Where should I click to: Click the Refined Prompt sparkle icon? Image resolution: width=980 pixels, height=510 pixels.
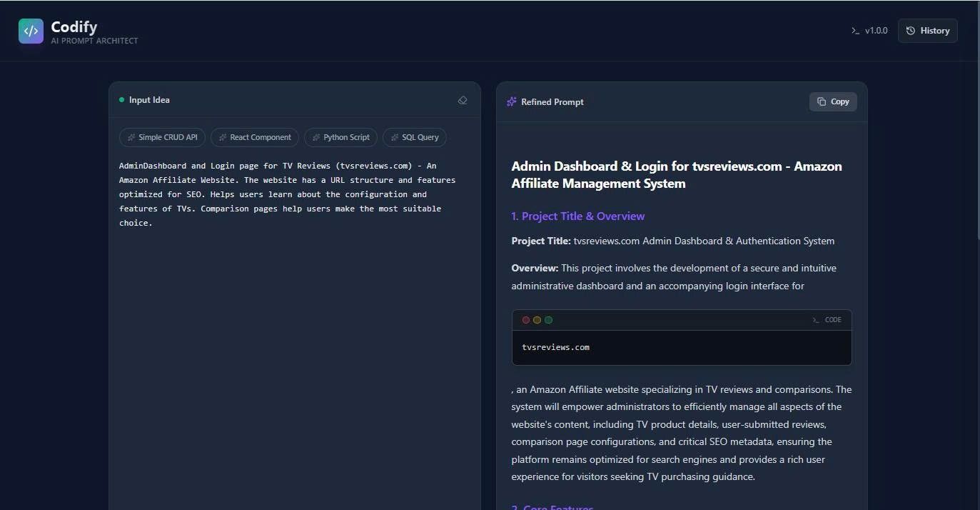[512, 102]
